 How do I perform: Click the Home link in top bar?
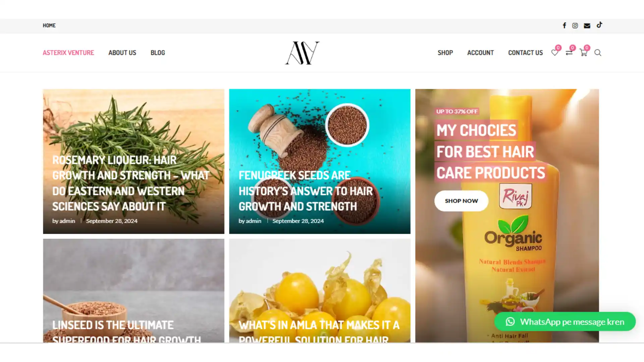click(49, 25)
